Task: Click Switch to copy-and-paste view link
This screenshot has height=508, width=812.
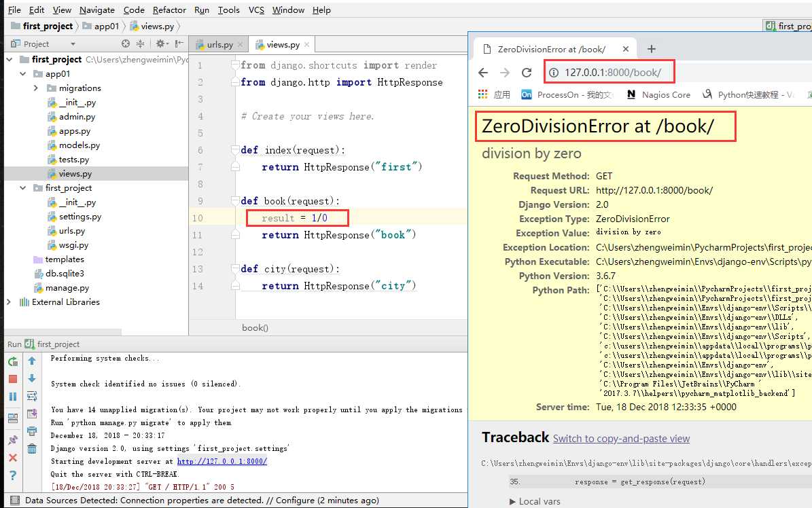Action: pyautogui.click(x=621, y=439)
